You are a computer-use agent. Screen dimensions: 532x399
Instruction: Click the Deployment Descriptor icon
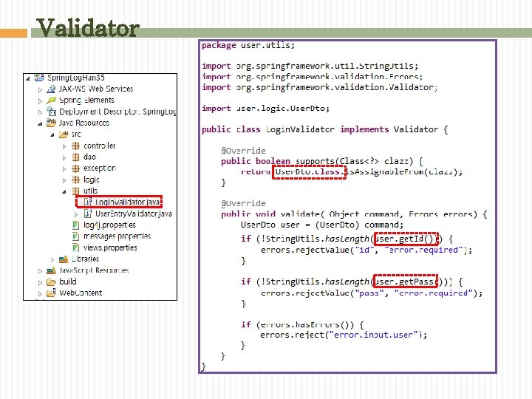(51, 112)
